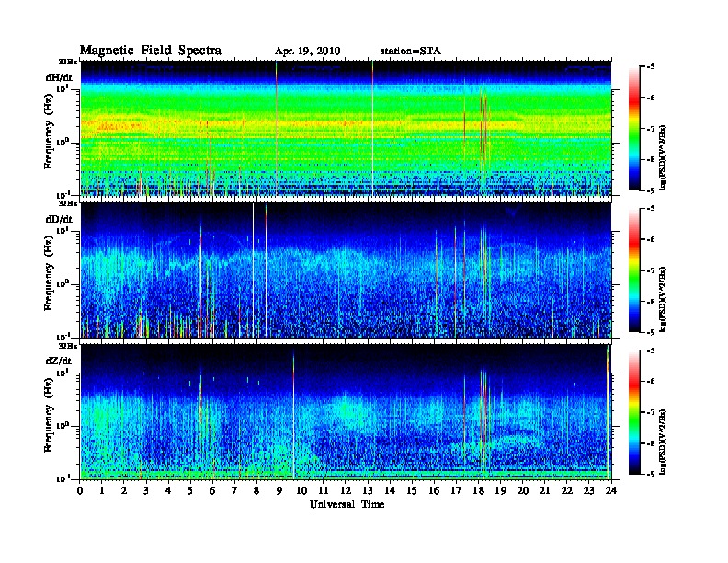
Task: Click the dH/dt spectrogram plot
Action: (346, 128)
